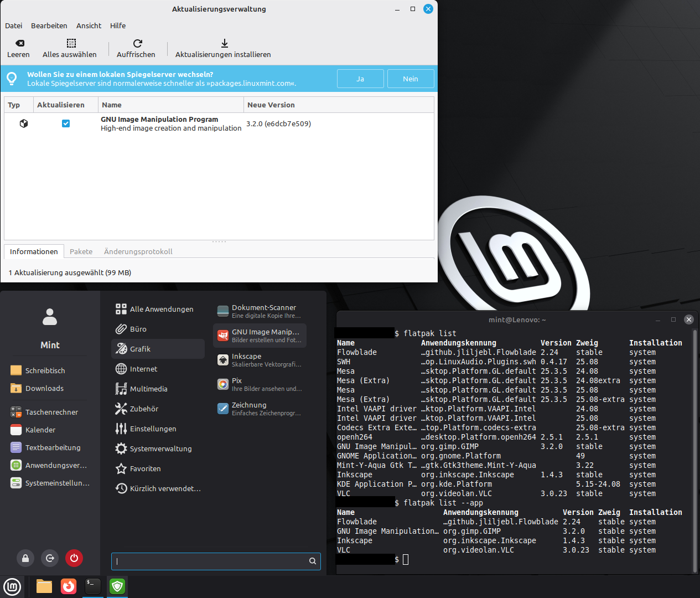Click the Aktualisieren column header
700x598 pixels.
coord(65,105)
